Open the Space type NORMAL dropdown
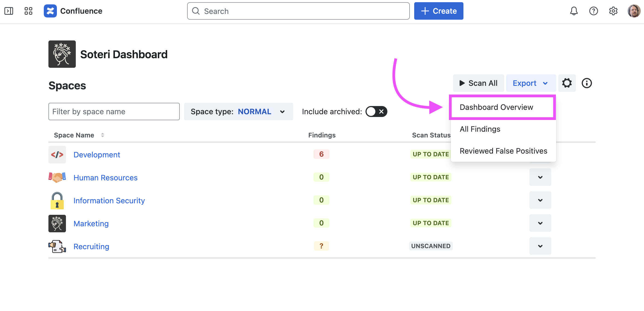This screenshot has height=311, width=644. pyautogui.click(x=238, y=112)
